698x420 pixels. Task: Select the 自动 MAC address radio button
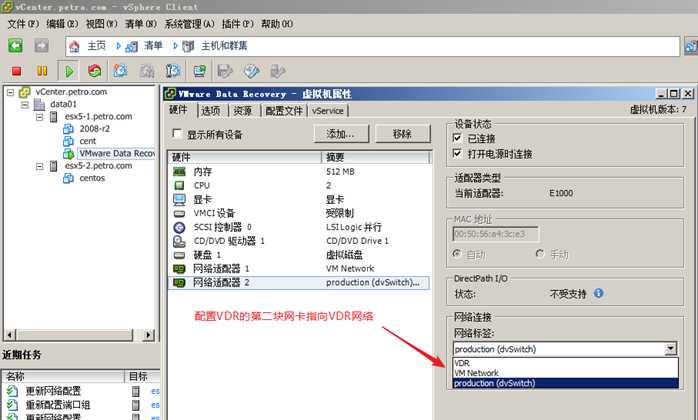point(457,254)
